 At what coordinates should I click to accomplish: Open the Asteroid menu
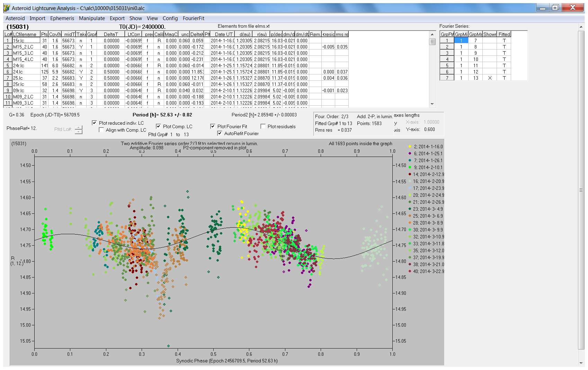(x=15, y=18)
